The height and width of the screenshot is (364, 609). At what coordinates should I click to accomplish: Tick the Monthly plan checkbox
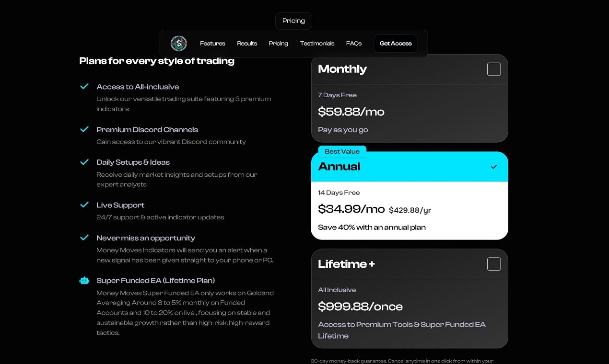tap(494, 69)
